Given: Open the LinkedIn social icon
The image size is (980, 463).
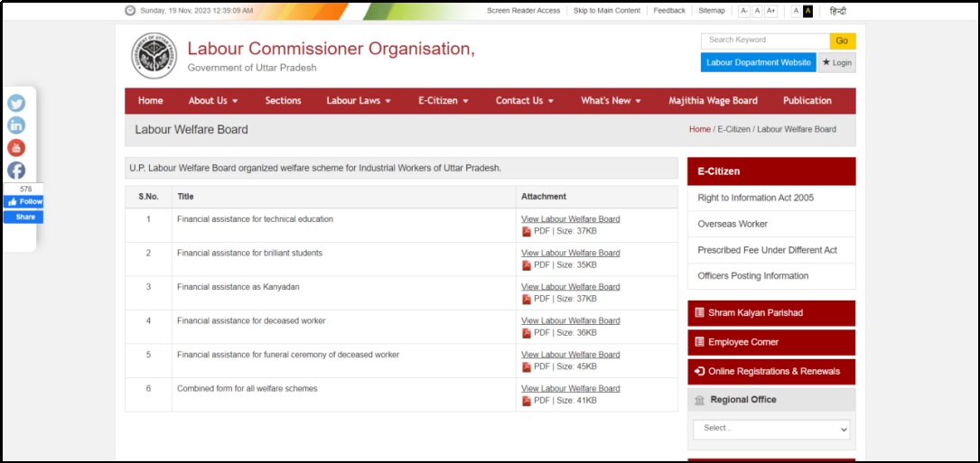Looking at the screenshot, I should point(16,125).
